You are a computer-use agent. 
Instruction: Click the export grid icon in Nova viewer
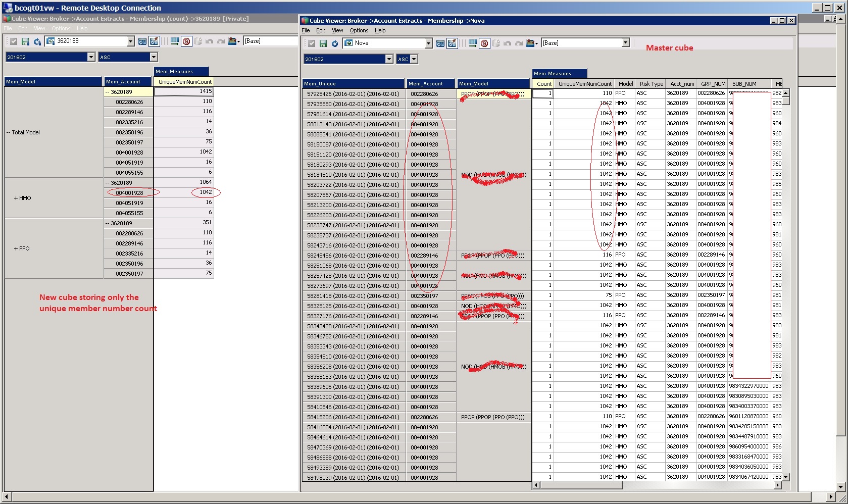(x=473, y=43)
